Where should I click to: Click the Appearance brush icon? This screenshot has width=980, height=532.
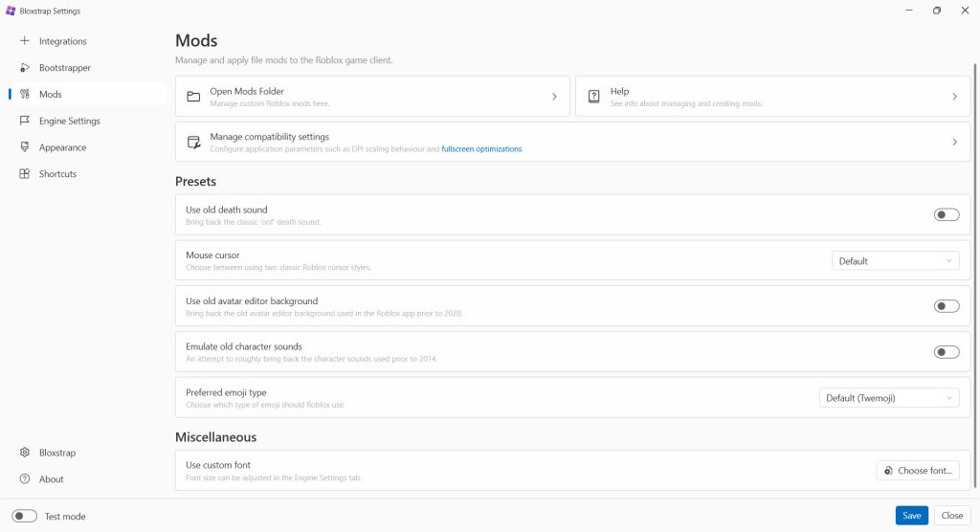(24, 147)
